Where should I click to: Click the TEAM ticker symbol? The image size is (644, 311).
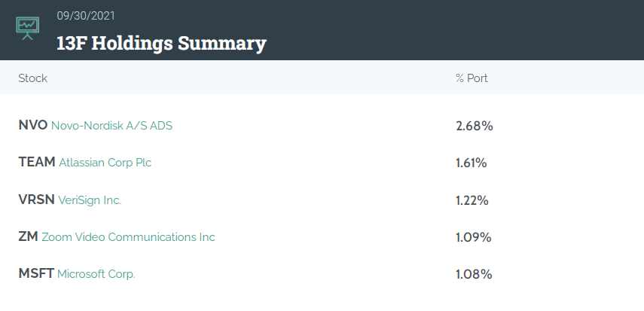(x=37, y=163)
